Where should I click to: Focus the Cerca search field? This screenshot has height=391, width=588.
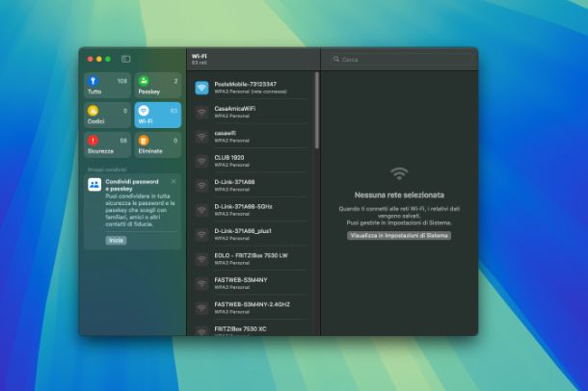(x=402, y=59)
